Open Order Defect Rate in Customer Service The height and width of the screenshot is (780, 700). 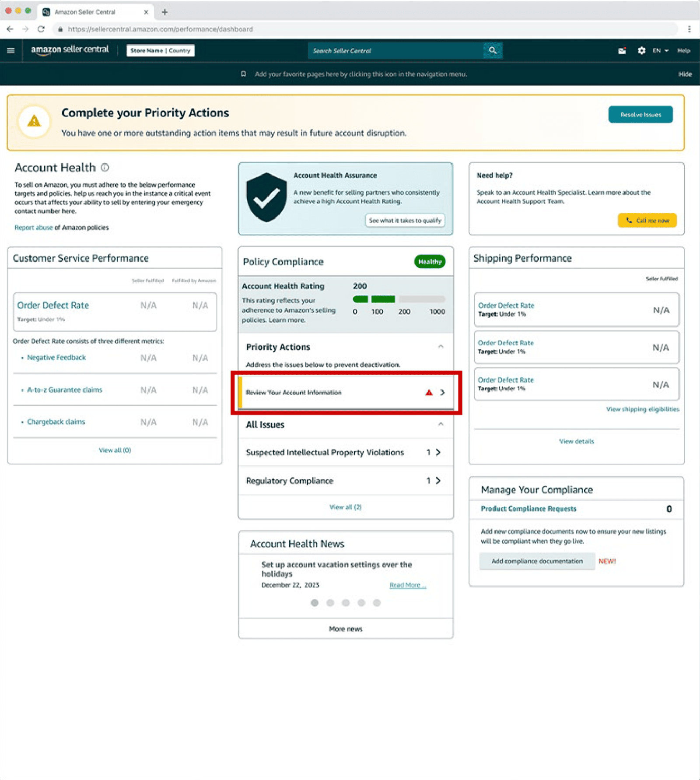pyautogui.click(x=53, y=305)
